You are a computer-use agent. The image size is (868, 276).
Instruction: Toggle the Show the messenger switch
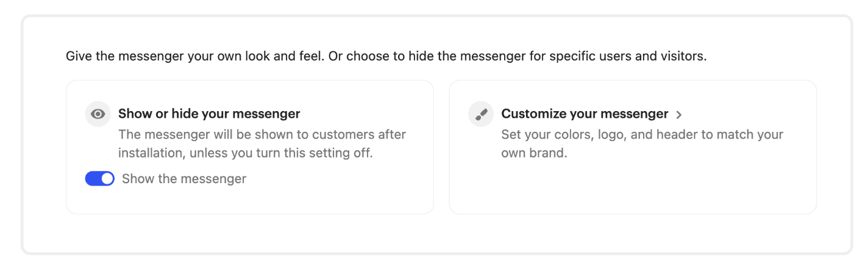(x=100, y=179)
